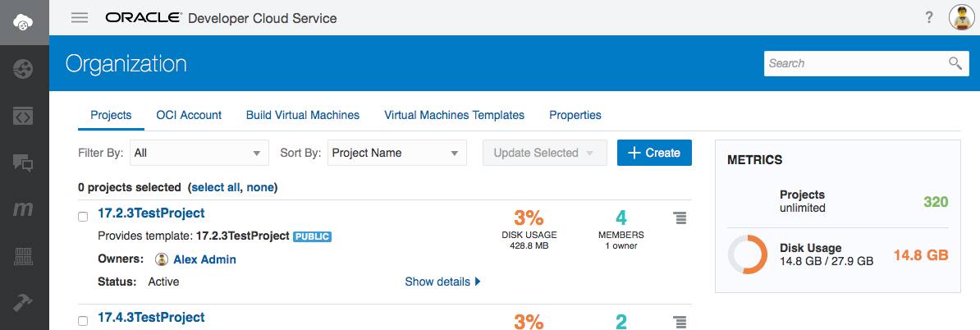Screen dimensions: 980x330
Task: Click the Search input field
Action: (866, 63)
